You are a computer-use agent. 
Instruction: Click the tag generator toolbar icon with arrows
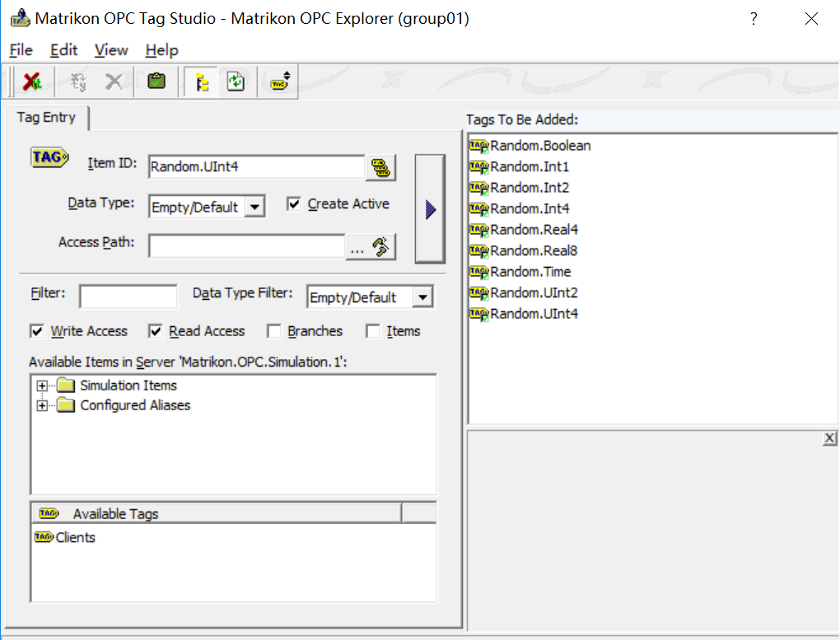point(280,82)
